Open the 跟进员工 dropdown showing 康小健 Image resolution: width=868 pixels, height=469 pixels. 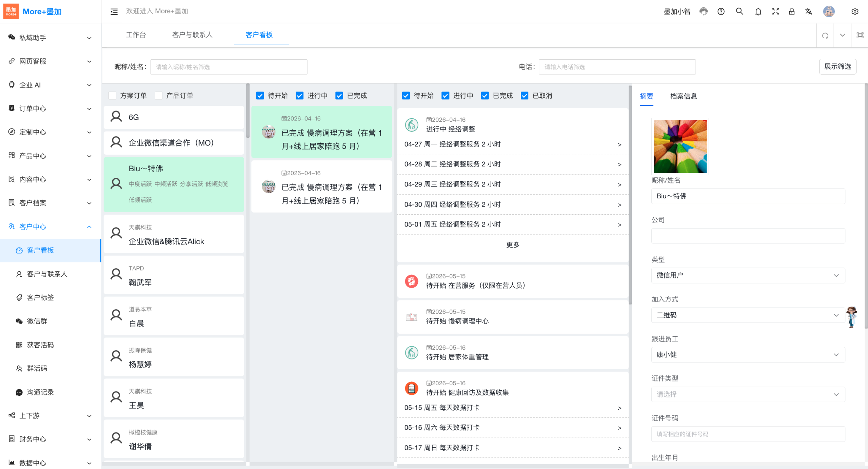(x=748, y=354)
